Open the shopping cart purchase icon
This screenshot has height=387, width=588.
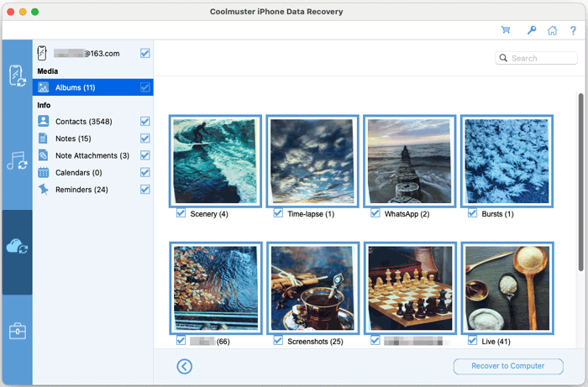506,30
